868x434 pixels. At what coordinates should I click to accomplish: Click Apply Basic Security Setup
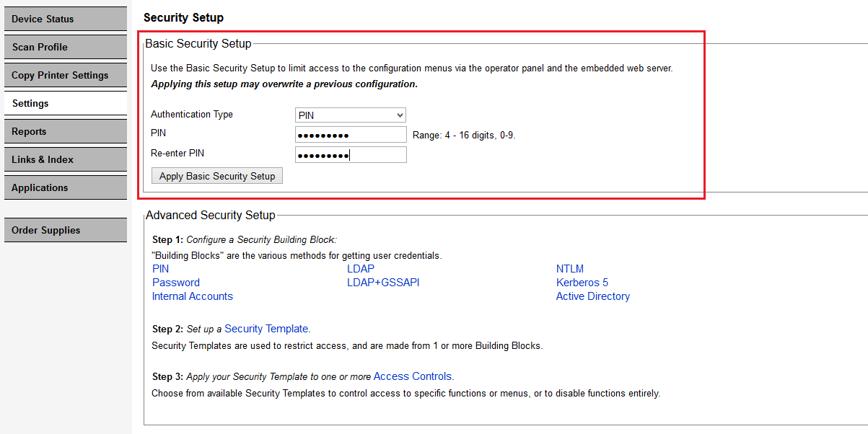(216, 175)
